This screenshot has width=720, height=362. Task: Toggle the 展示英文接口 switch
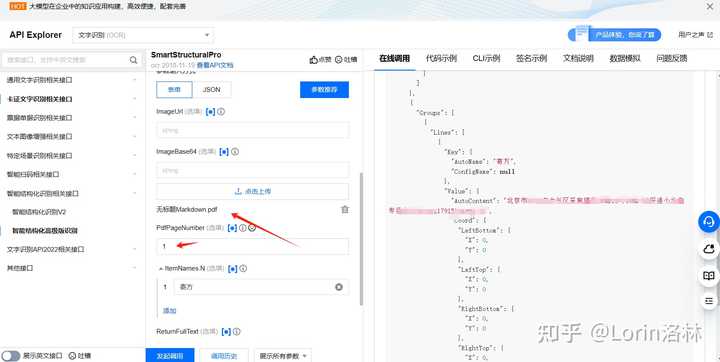(x=11, y=356)
